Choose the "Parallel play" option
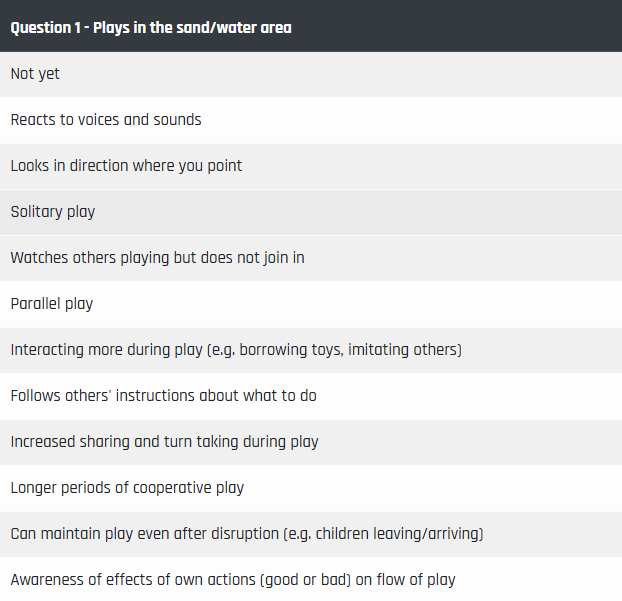Image resolution: width=622 pixels, height=601 pixels. pos(311,304)
